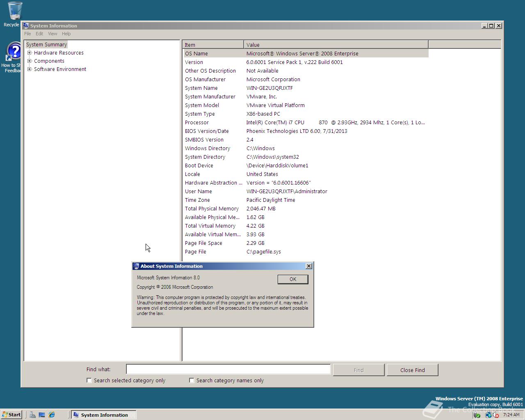Select the BIOS Version/Date row
This screenshot has width=525, height=420.
coord(306,131)
